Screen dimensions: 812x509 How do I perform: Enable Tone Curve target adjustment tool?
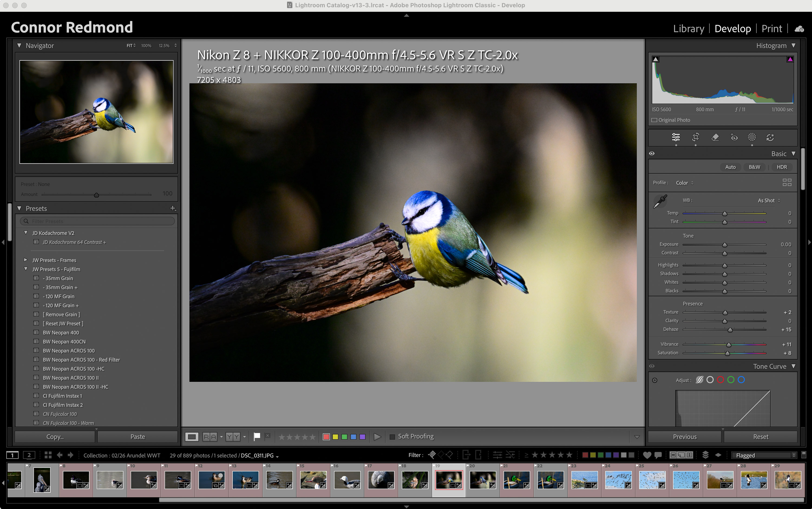click(654, 380)
